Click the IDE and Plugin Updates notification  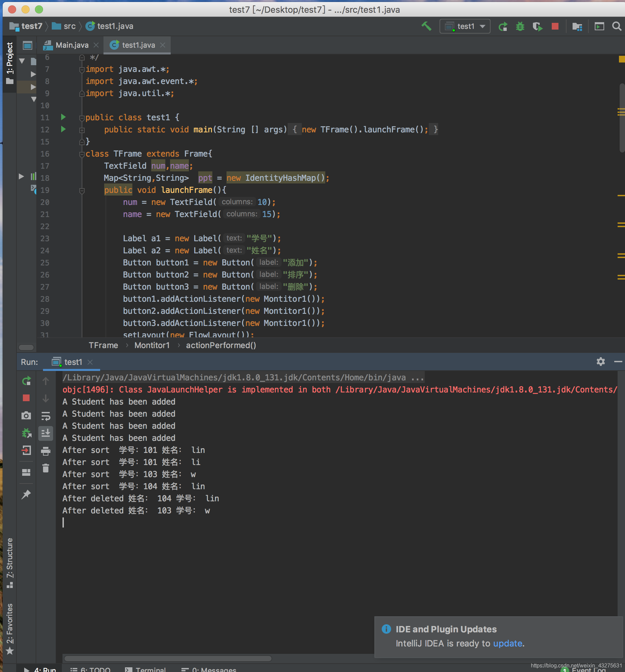point(499,636)
